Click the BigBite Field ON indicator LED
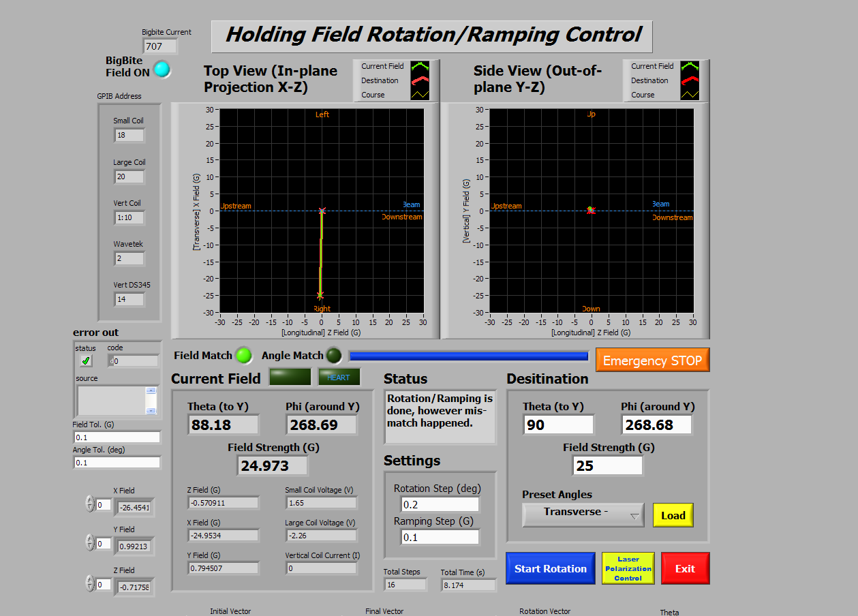The height and width of the screenshot is (616, 858). click(162, 70)
